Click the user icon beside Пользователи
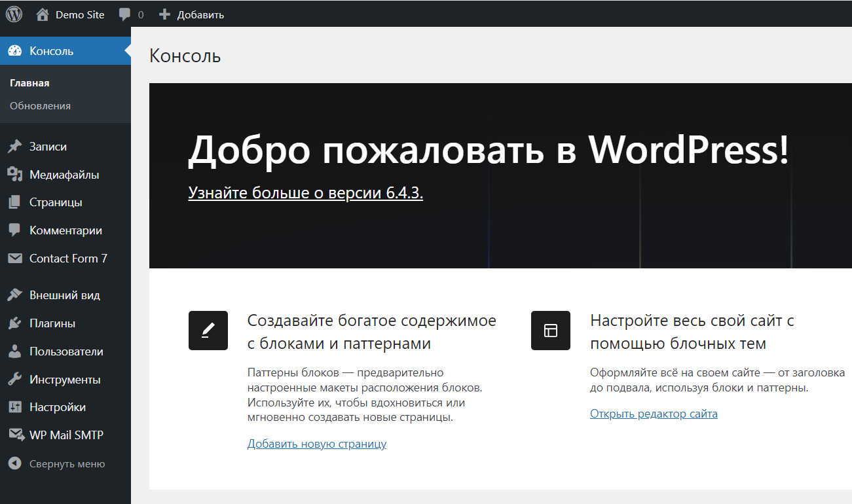The image size is (852, 504). [14, 351]
